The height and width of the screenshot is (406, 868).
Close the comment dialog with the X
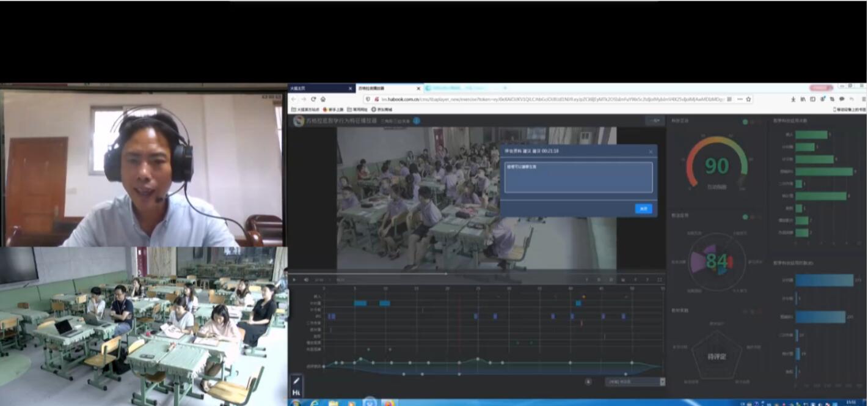coord(651,151)
